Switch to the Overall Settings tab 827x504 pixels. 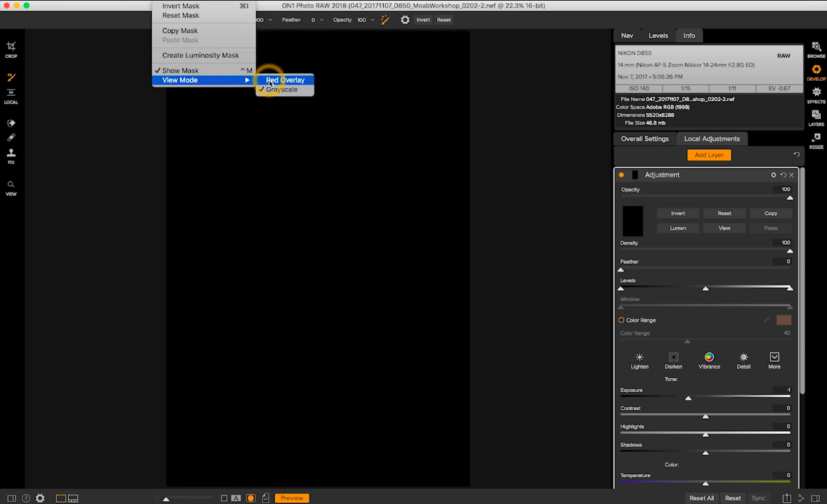coord(644,139)
